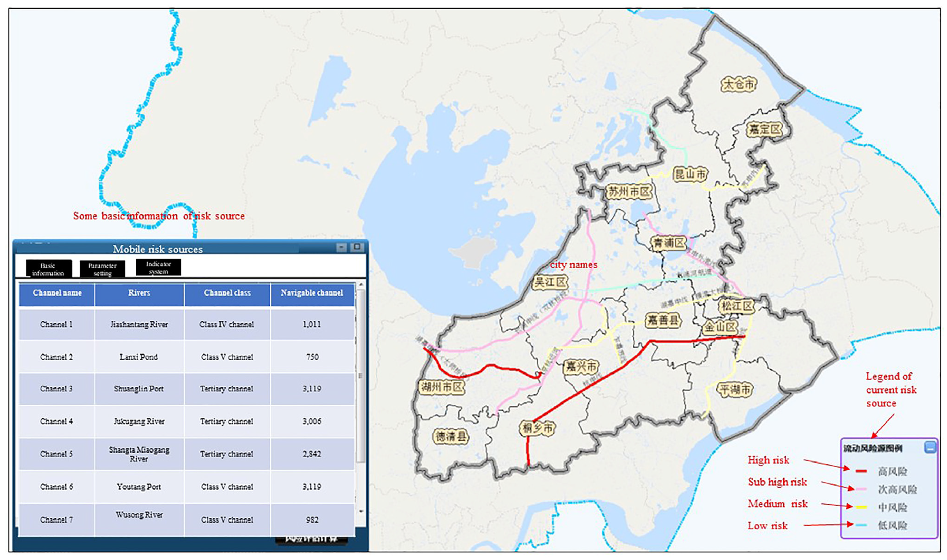The height and width of the screenshot is (560, 947).
Task: Click the red high risk legend swatch
Action: click(861, 471)
